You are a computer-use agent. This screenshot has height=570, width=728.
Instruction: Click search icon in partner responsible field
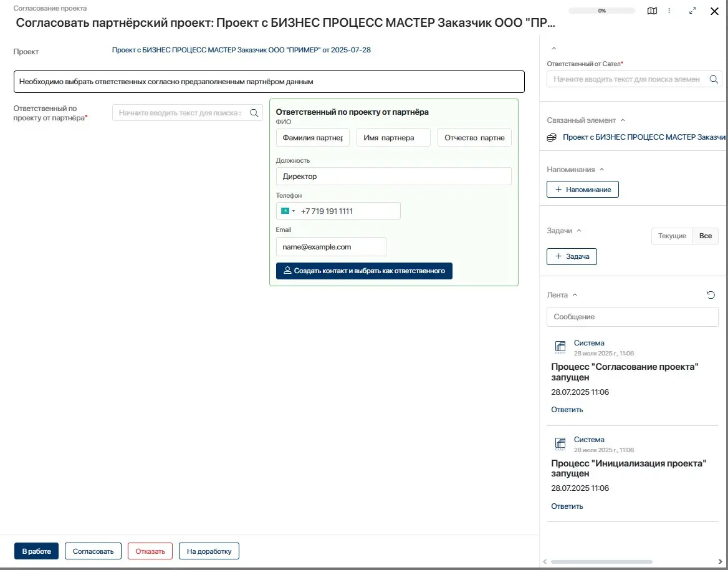(x=254, y=113)
